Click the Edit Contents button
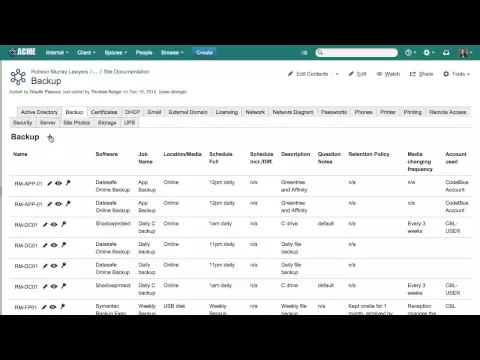The height and width of the screenshot is (360, 480). click(x=308, y=74)
